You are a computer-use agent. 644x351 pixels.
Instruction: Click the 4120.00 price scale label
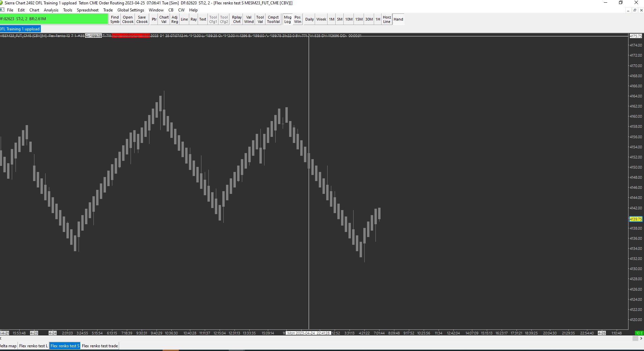pyautogui.click(x=636, y=320)
